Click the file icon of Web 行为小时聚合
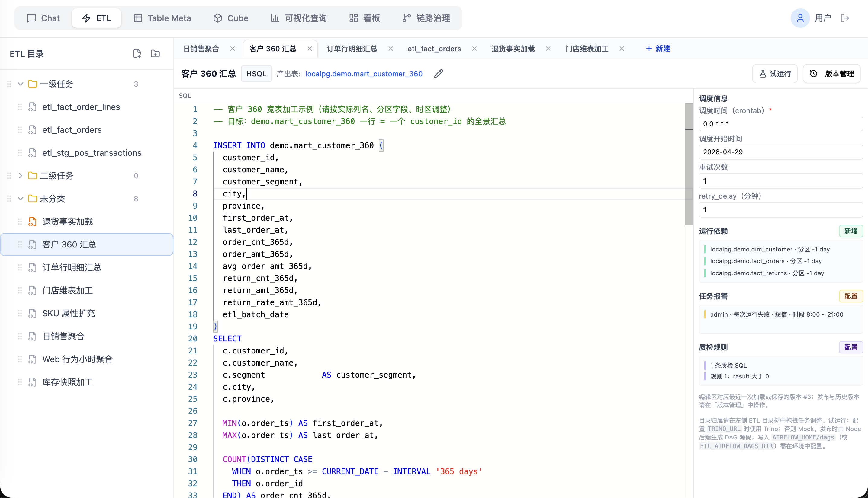 pyautogui.click(x=32, y=359)
